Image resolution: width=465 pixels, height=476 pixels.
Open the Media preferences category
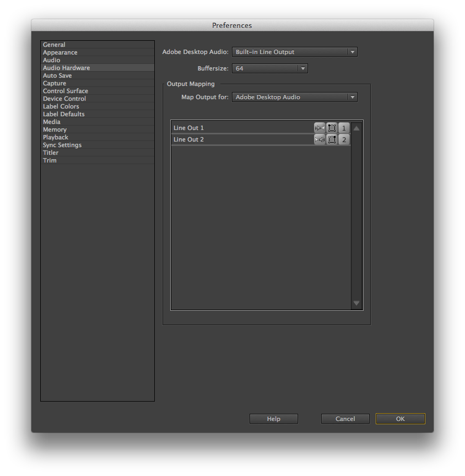(98, 122)
